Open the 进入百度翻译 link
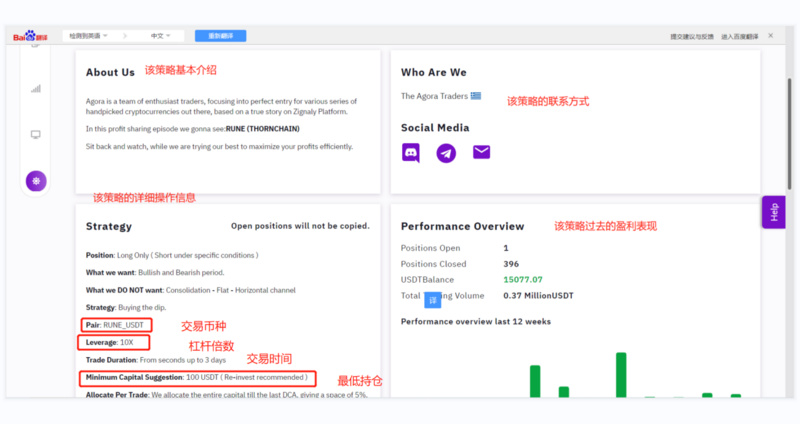The height and width of the screenshot is (424, 800). 741,37
